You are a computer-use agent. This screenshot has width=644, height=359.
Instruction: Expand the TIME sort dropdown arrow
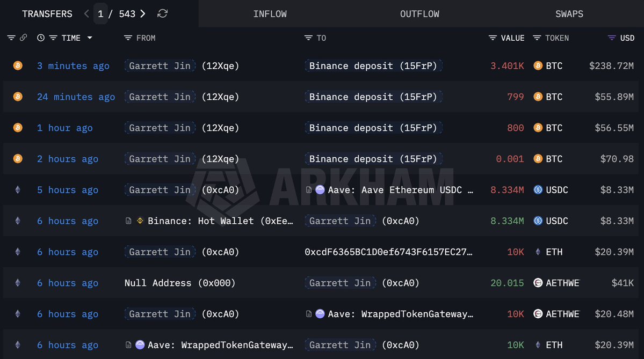click(90, 38)
